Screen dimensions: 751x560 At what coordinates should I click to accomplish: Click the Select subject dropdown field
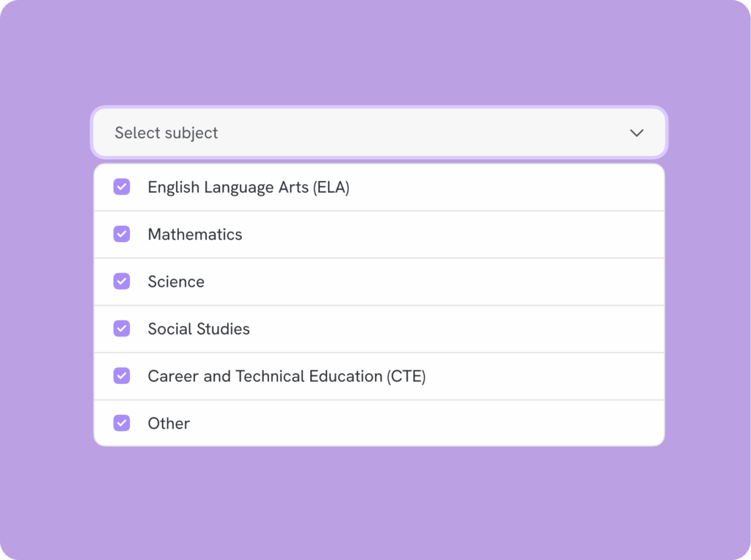(378, 133)
